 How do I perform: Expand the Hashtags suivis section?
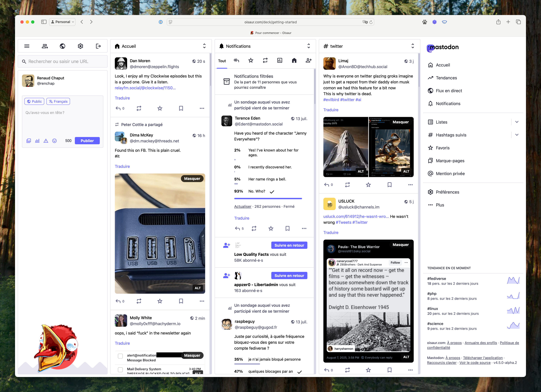tap(517, 135)
